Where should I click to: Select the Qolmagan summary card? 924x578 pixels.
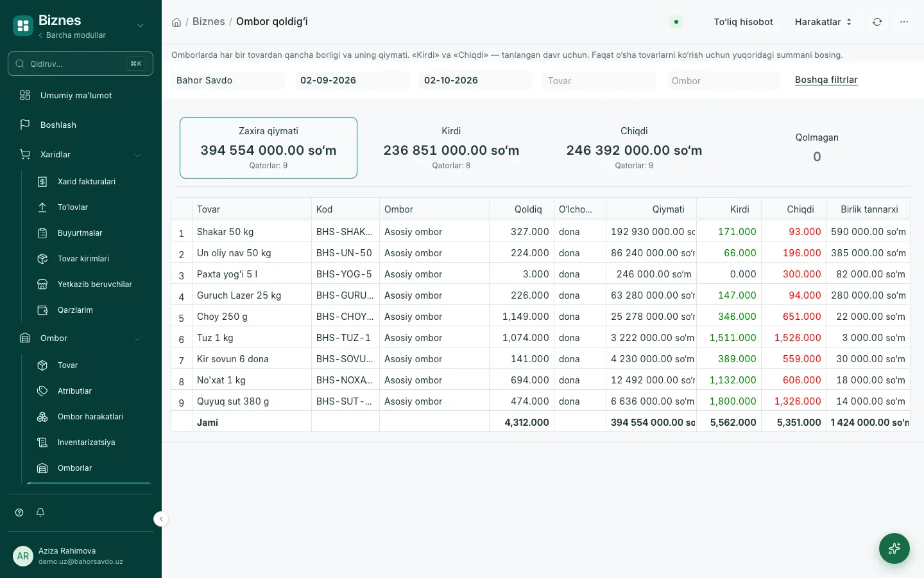pos(817,148)
